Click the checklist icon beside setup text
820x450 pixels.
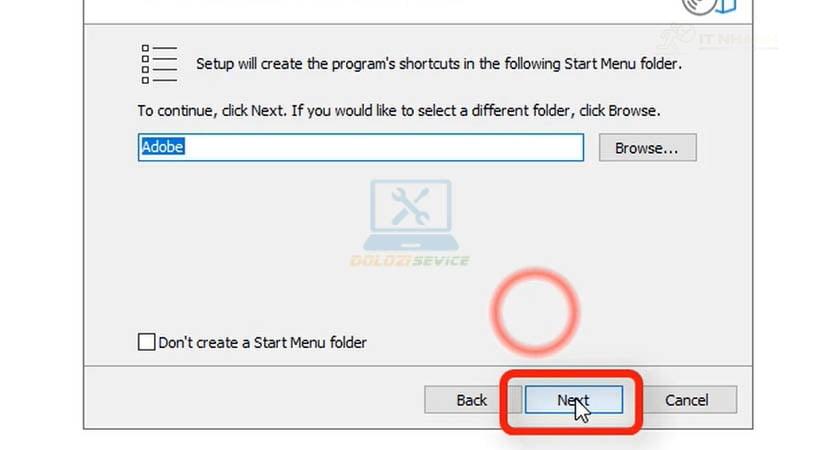[160, 64]
